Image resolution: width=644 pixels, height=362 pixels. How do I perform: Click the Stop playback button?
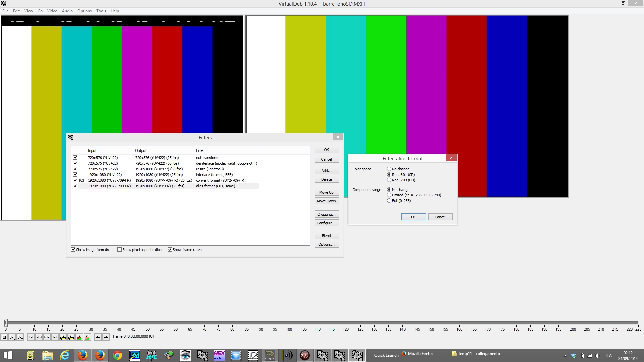click(x=4, y=337)
